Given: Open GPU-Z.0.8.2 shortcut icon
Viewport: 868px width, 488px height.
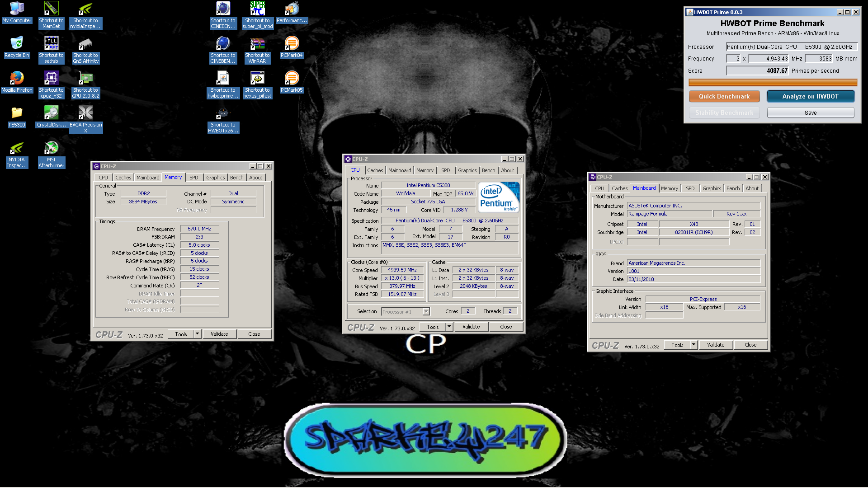Looking at the screenshot, I should [85, 84].
